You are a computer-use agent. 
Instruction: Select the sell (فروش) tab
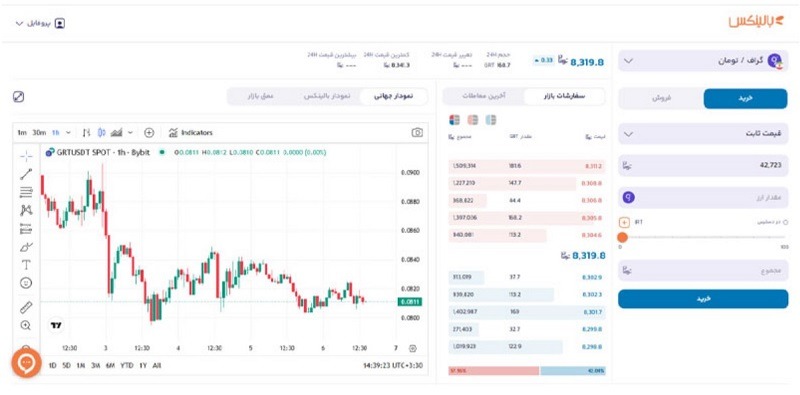pos(661,98)
